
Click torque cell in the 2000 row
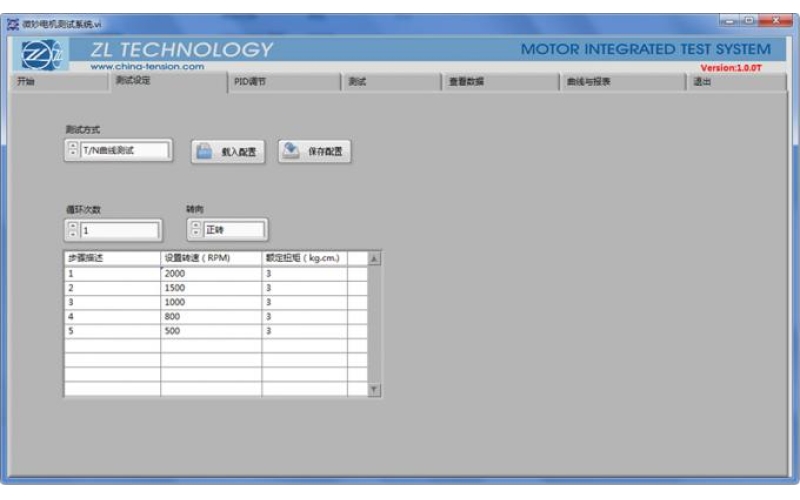tap(305, 273)
